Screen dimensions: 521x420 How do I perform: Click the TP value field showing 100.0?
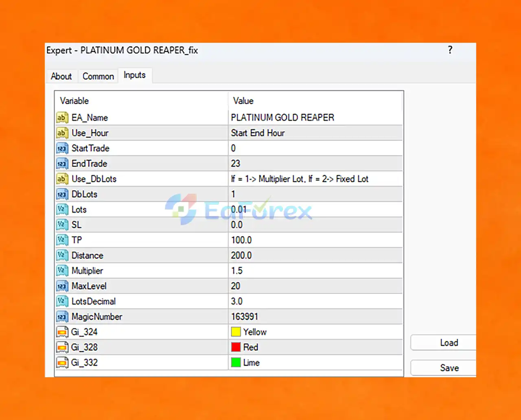(315, 240)
